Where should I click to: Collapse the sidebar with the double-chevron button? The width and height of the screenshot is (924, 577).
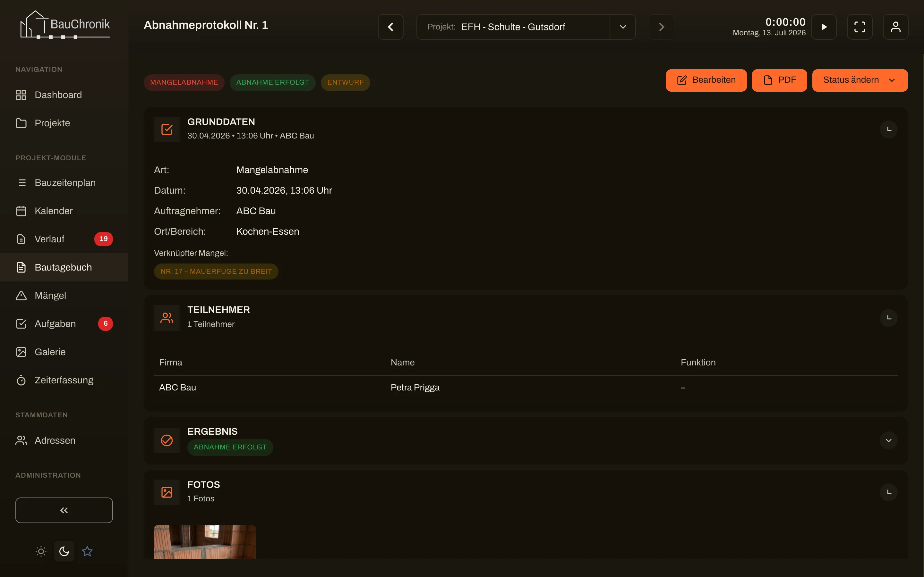coord(64,510)
